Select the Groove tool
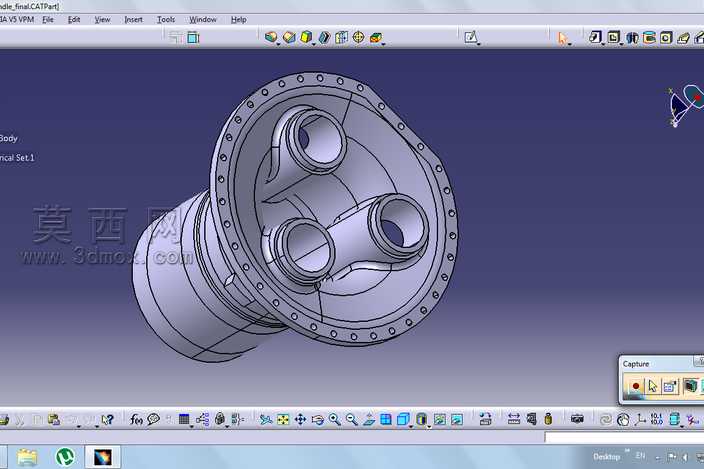 (x=649, y=38)
